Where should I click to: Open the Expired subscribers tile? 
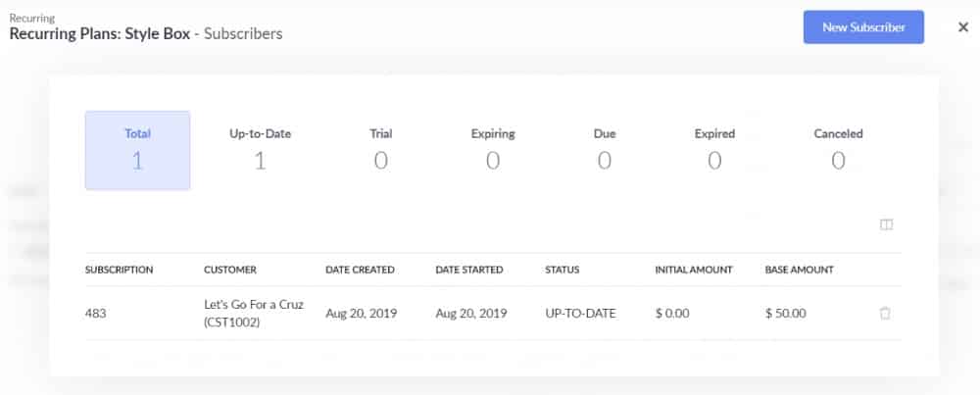click(714, 150)
